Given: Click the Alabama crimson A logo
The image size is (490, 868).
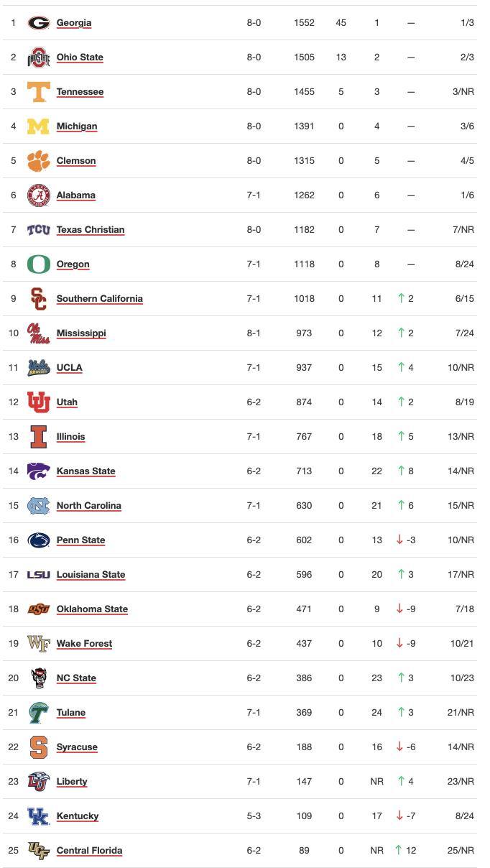Looking at the screenshot, I should point(38,195).
